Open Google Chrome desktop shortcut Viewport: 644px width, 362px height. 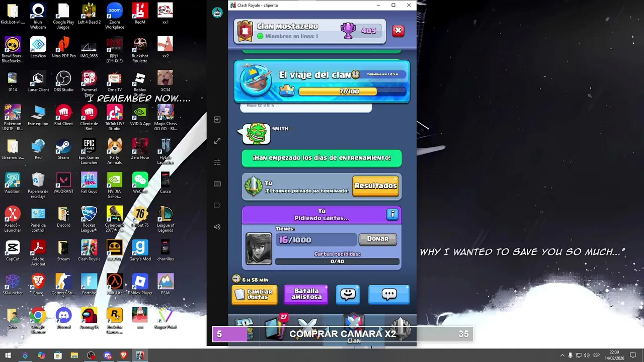pos(38,321)
